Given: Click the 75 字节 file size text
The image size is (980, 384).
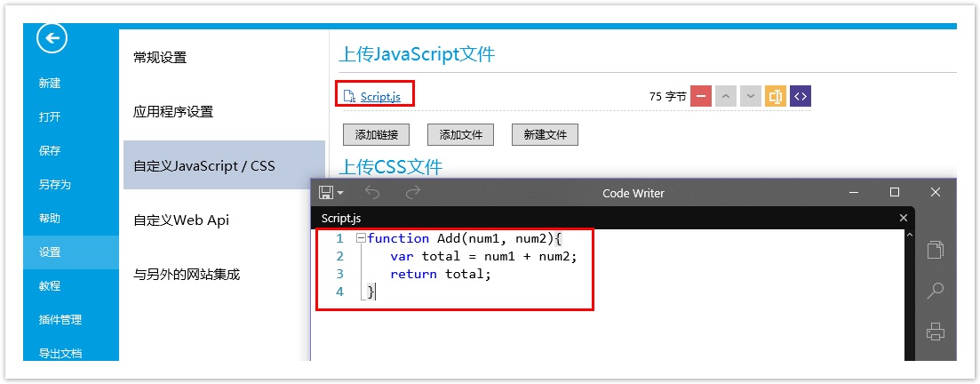Looking at the screenshot, I should pos(667,97).
